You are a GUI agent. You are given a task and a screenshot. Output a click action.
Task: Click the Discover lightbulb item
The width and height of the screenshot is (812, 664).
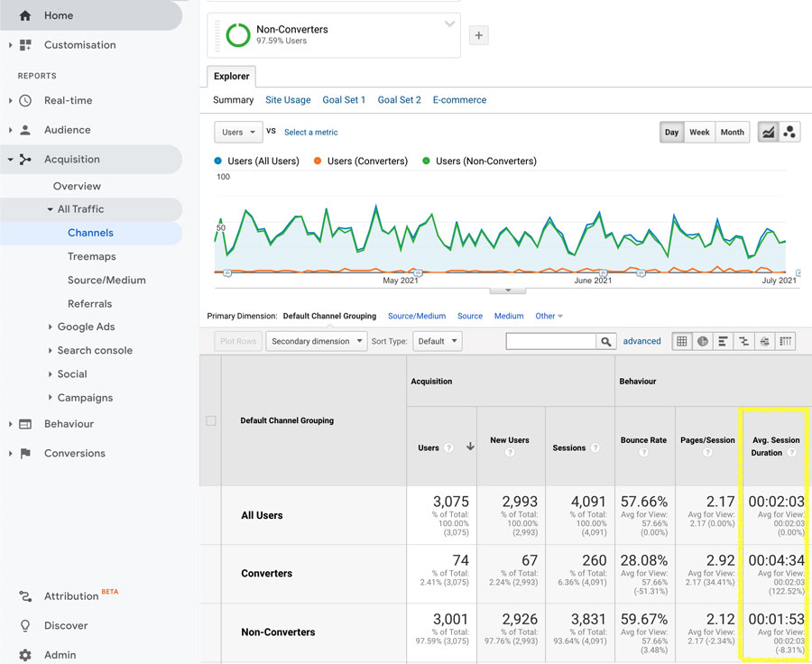(25, 625)
